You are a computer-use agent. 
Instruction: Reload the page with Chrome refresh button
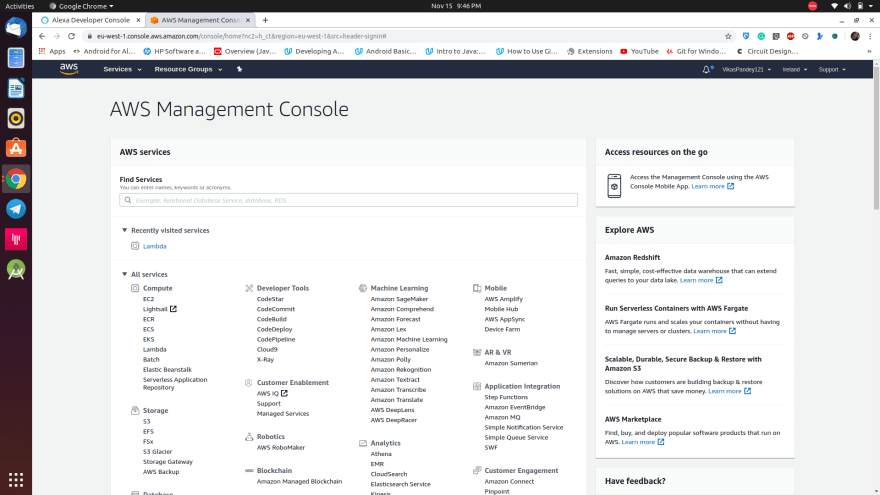pos(71,36)
